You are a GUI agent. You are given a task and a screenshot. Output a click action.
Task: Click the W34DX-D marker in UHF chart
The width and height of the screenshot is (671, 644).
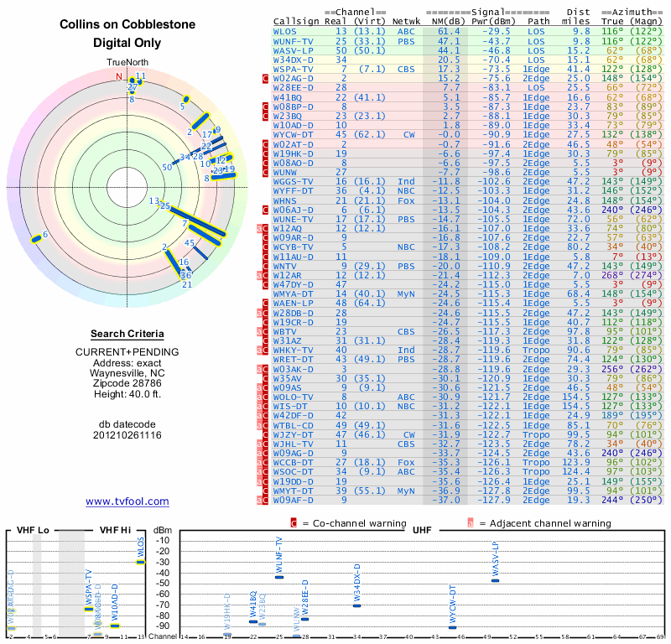(357, 605)
